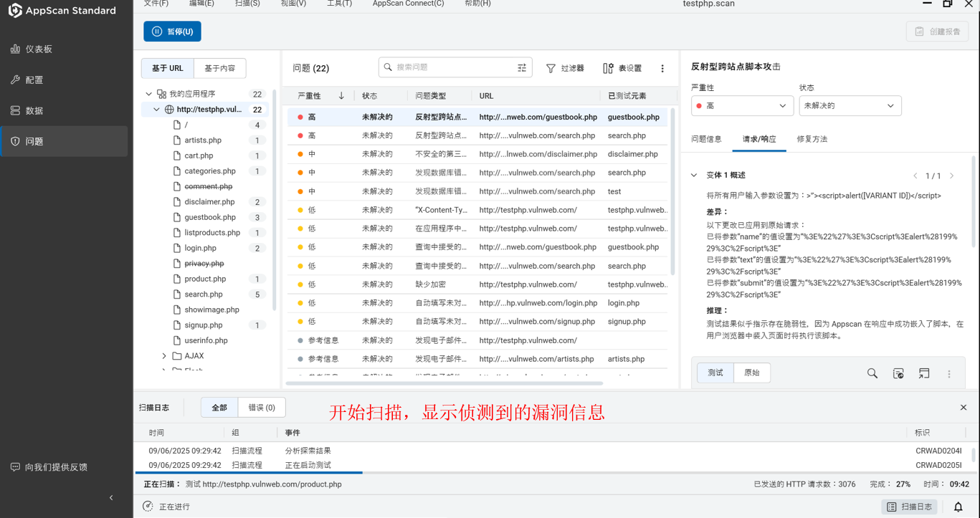The width and height of the screenshot is (980, 518).
Task: Click the 正在进行 status icon
Action: coord(148,507)
